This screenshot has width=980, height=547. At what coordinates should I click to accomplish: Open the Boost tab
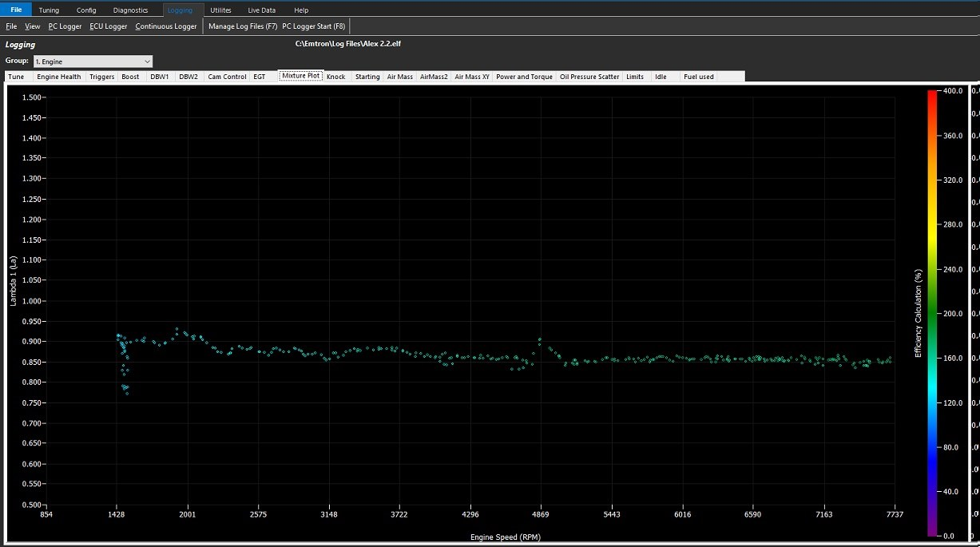(130, 77)
